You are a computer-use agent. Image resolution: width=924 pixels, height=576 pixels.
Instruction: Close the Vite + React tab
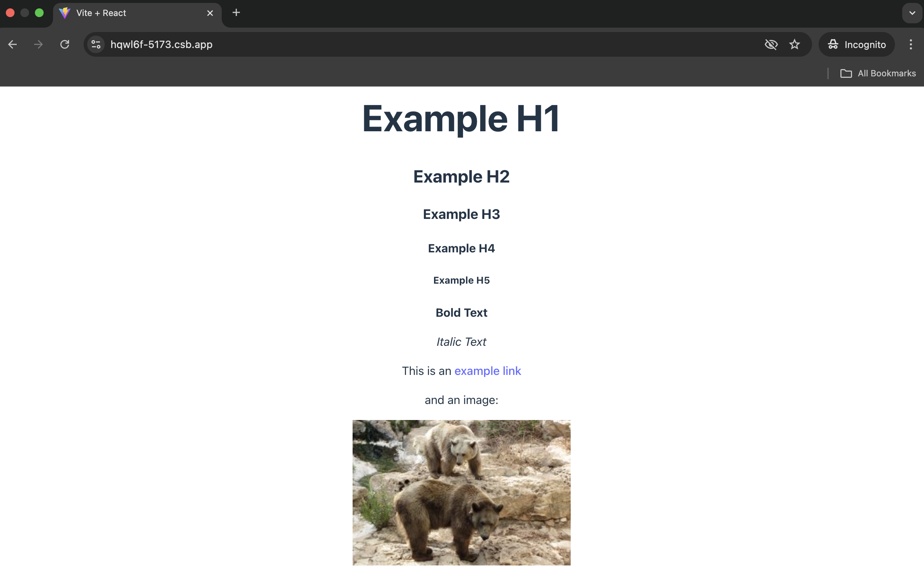tap(210, 13)
